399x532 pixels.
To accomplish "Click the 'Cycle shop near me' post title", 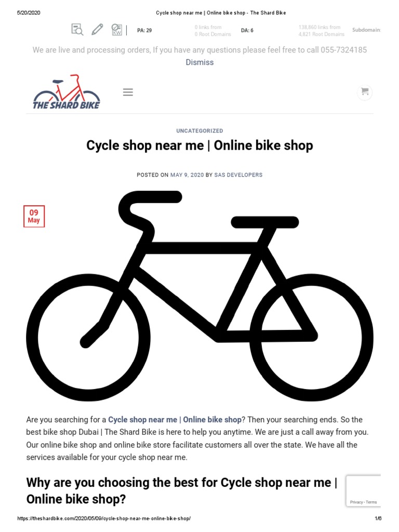I will [199, 145].
